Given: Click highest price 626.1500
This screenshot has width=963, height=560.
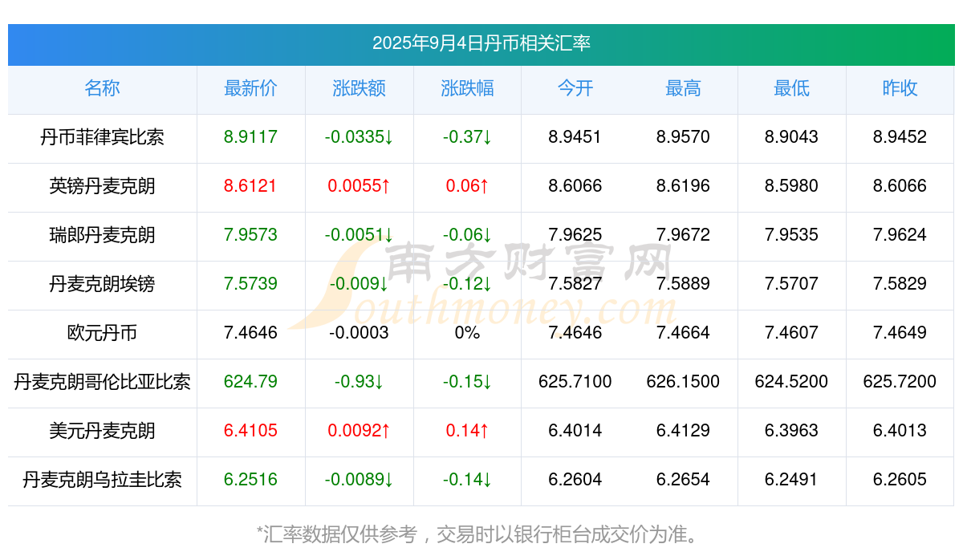Looking at the screenshot, I should (684, 382).
